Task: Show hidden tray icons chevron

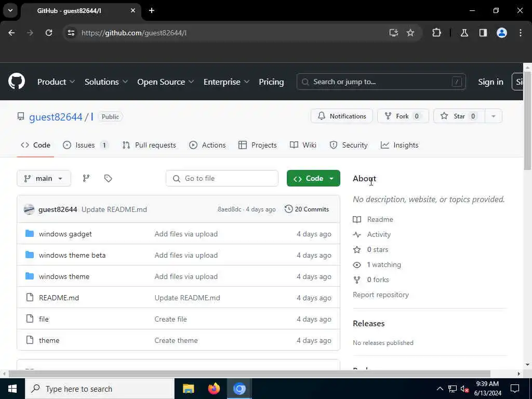Action: point(440,389)
